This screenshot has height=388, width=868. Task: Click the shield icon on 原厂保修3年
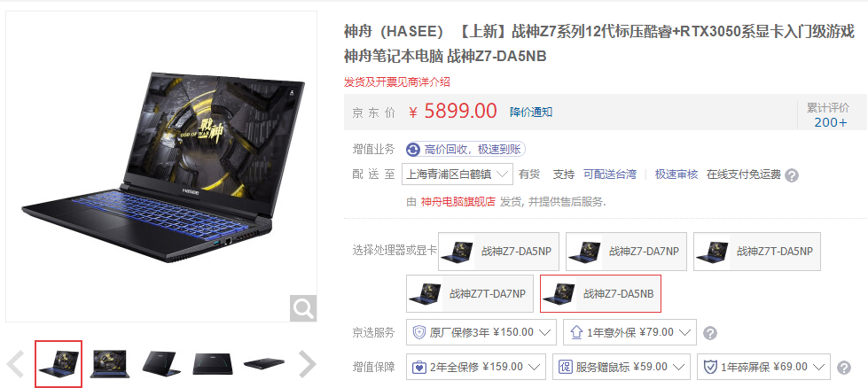click(419, 333)
